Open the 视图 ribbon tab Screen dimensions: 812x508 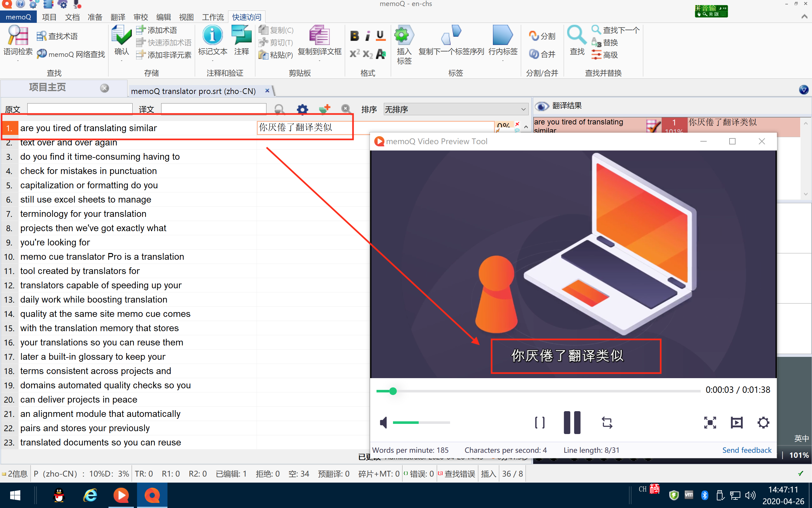186,17
